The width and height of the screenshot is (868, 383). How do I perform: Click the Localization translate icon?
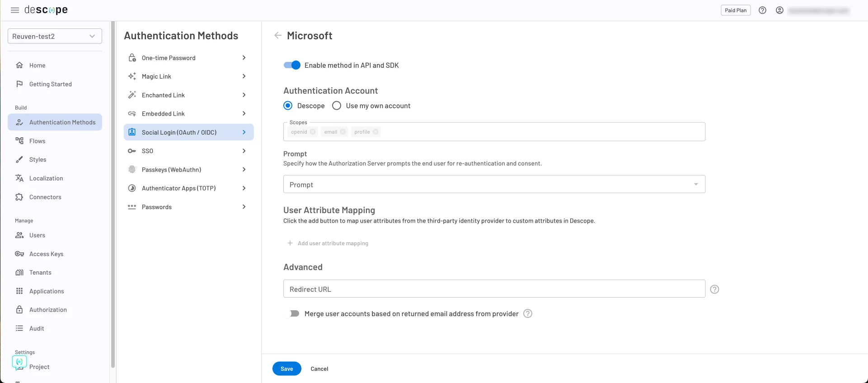pos(19,178)
